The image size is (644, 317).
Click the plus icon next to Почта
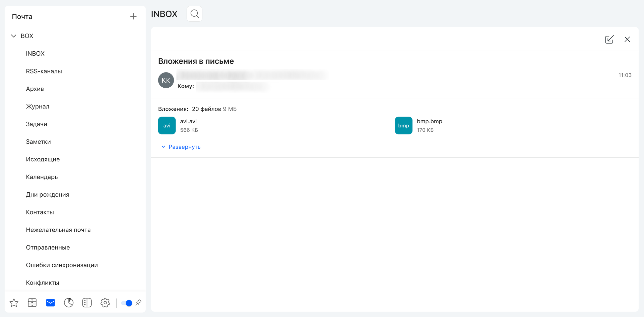(133, 17)
